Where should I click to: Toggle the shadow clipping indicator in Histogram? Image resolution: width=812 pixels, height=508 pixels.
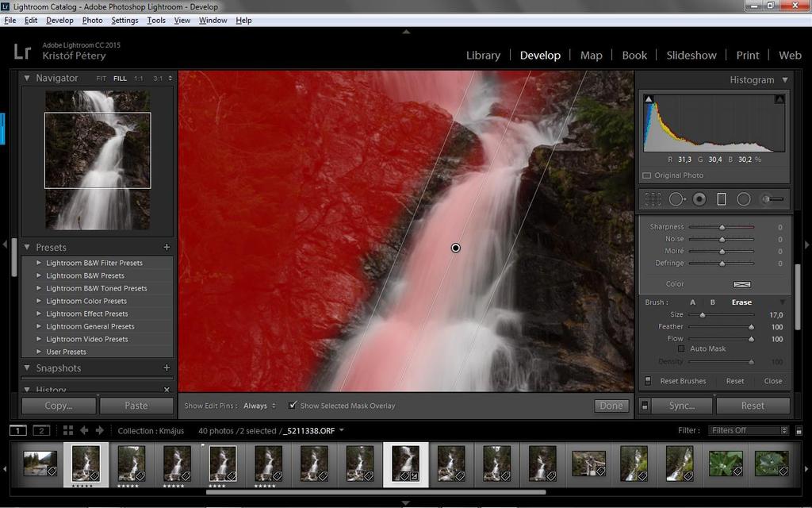click(x=649, y=98)
